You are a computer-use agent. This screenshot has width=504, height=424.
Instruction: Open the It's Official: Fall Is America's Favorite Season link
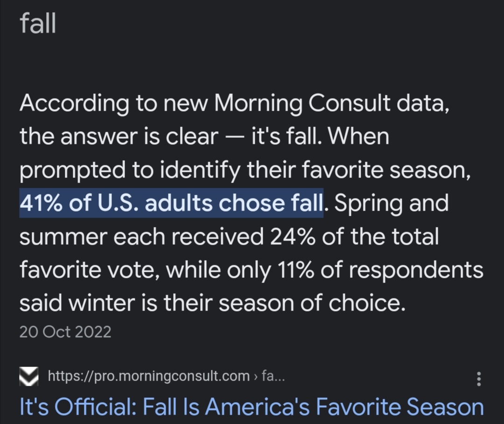[252, 406]
